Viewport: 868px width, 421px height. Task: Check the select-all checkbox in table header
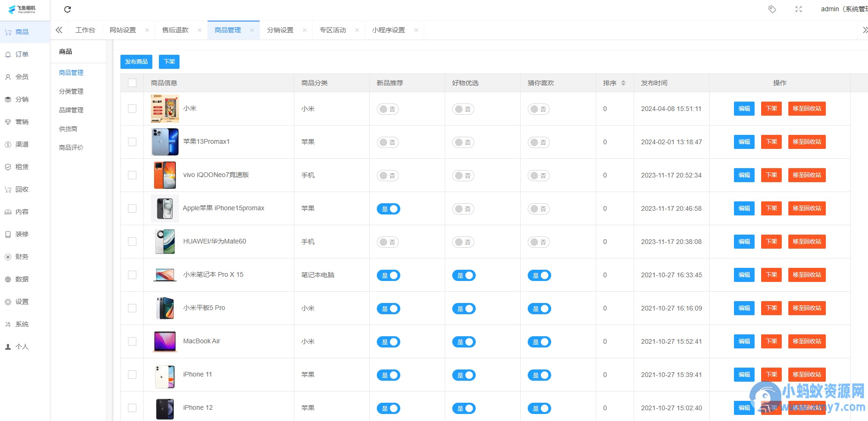(x=132, y=83)
